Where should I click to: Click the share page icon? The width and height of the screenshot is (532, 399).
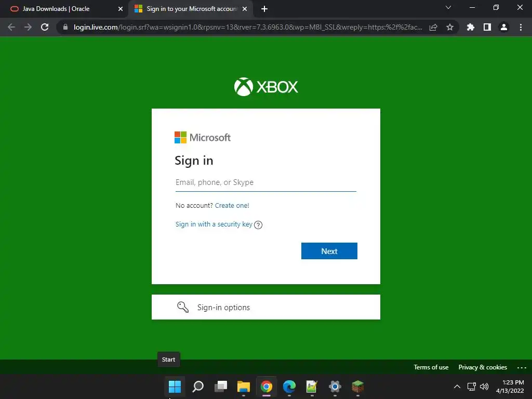tap(433, 27)
